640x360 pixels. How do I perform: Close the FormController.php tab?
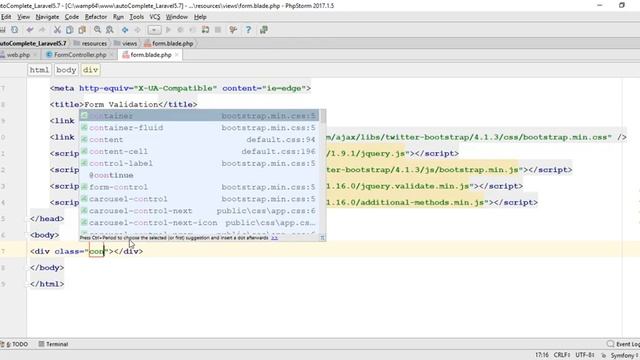pos(111,55)
